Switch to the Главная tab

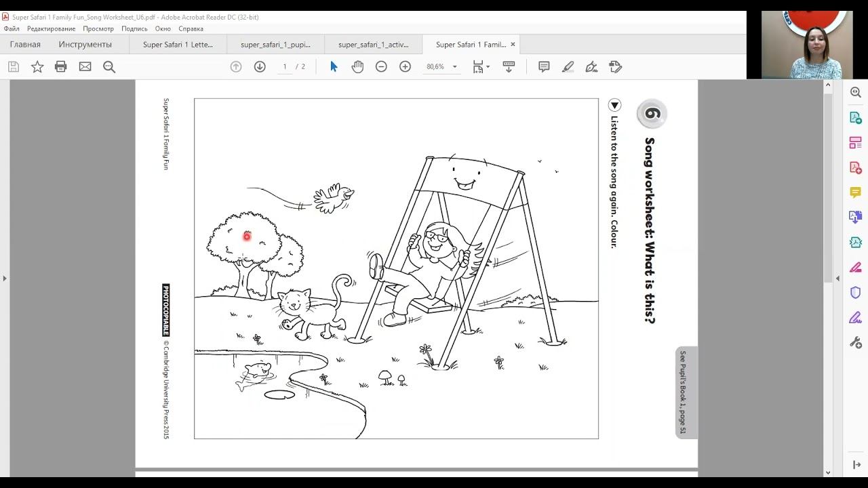(25, 45)
